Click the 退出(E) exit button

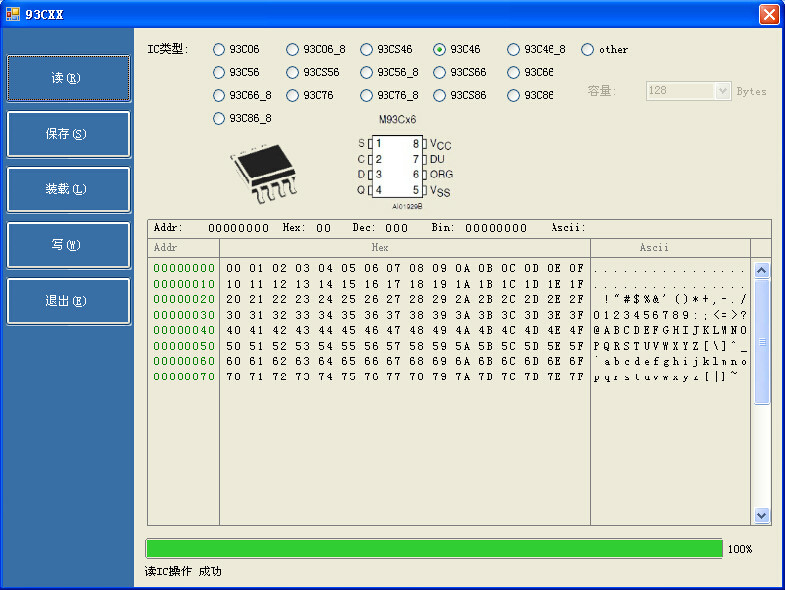69,301
